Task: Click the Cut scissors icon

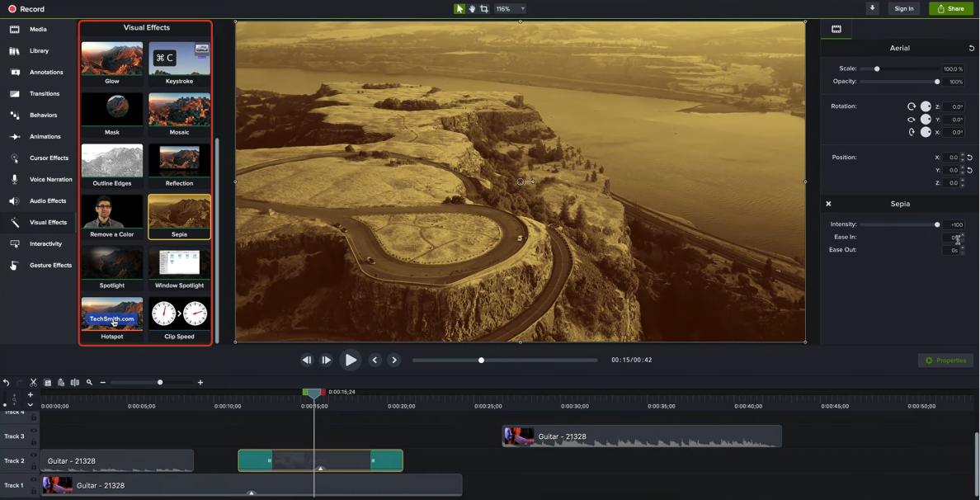Action: pyautogui.click(x=34, y=383)
